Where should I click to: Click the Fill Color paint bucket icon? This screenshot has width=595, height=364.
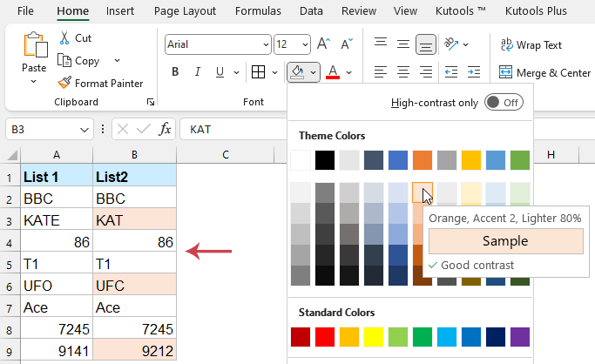(x=297, y=71)
